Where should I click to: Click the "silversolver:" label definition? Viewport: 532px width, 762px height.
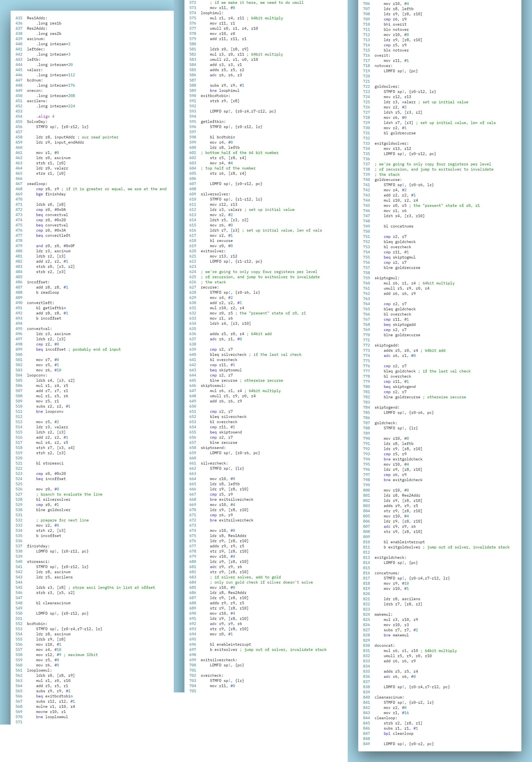(215, 194)
